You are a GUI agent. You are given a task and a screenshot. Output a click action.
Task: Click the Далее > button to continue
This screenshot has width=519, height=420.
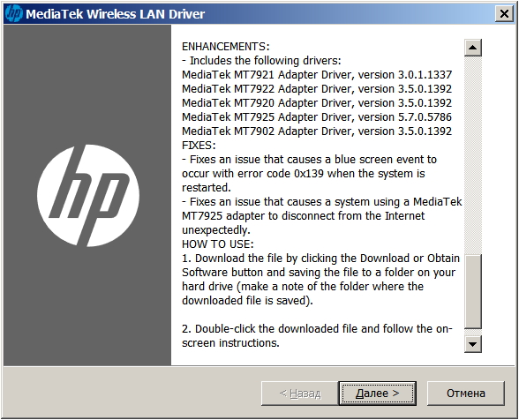pos(378,394)
